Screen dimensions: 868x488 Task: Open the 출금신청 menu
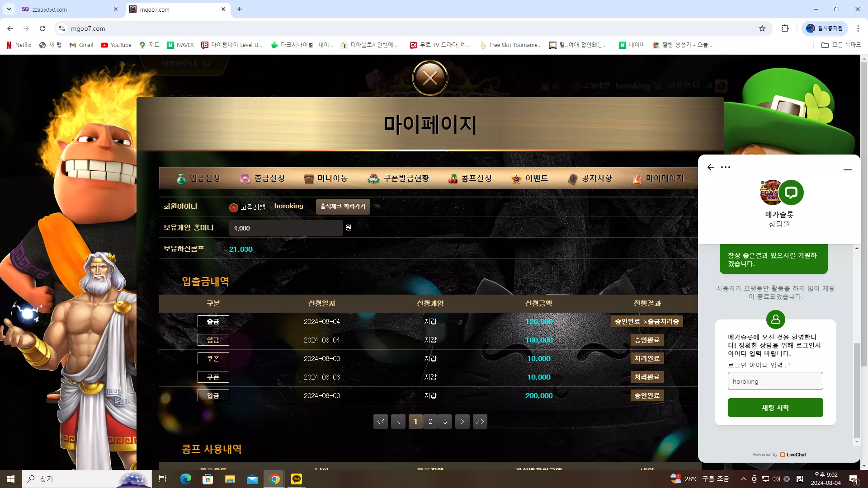pyautogui.click(x=263, y=178)
